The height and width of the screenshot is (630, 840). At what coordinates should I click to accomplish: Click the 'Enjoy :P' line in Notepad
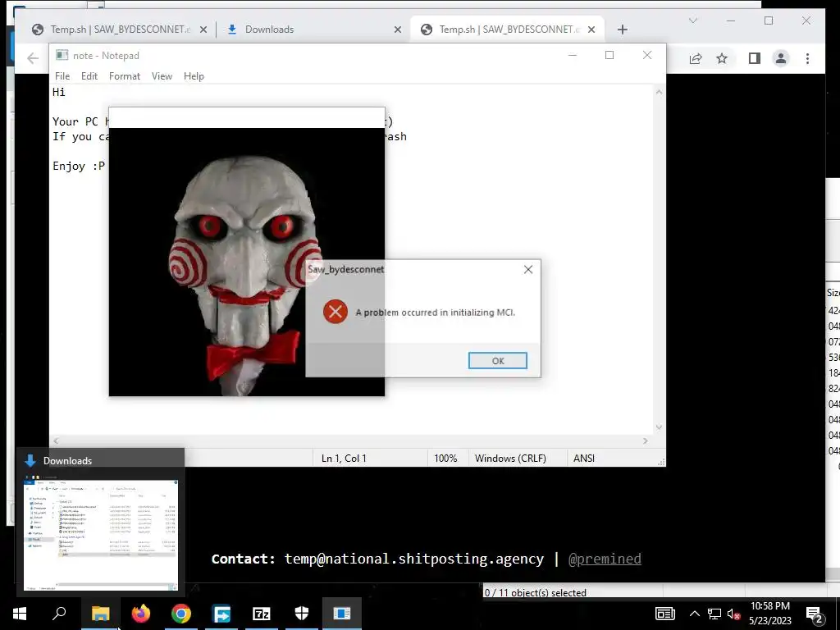tap(79, 166)
